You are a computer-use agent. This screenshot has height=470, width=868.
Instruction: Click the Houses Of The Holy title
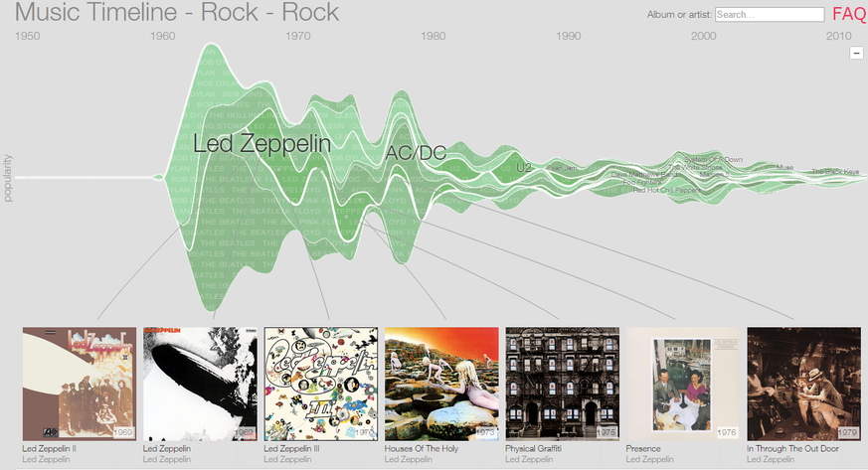point(422,448)
